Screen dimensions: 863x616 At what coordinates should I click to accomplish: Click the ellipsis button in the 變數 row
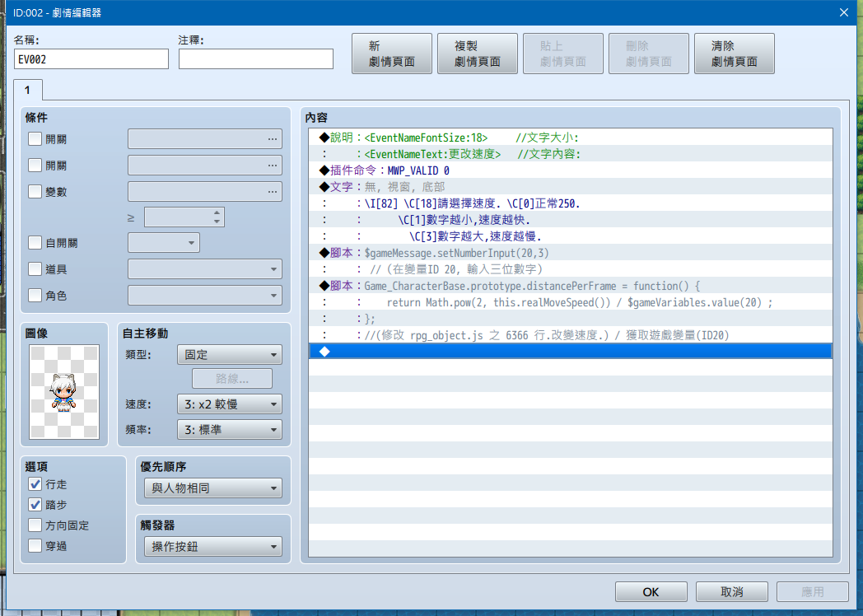pyautogui.click(x=273, y=192)
